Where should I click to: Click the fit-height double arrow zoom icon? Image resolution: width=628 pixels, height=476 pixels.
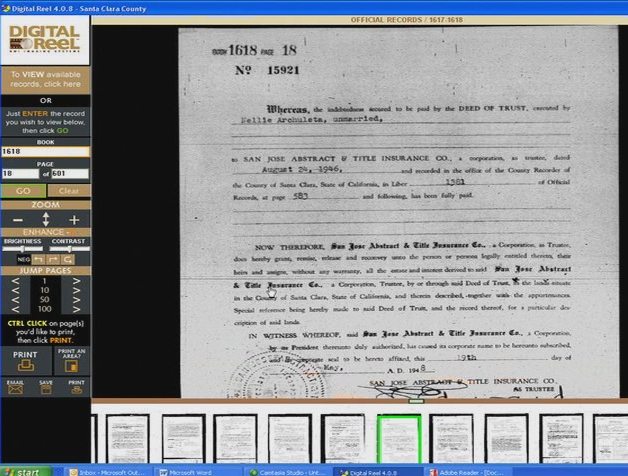pos(46,220)
